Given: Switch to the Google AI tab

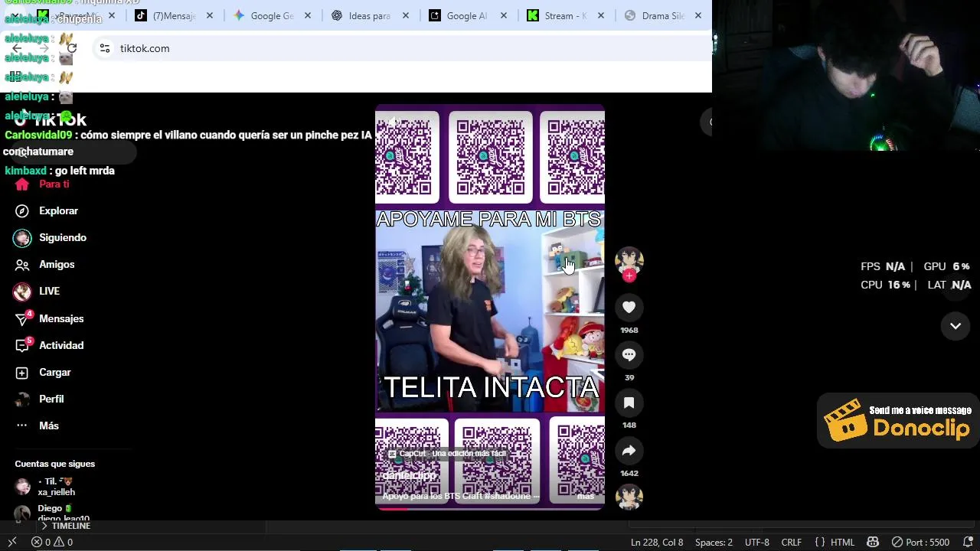Looking at the screenshot, I should pyautogui.click(x=466, y=16).
